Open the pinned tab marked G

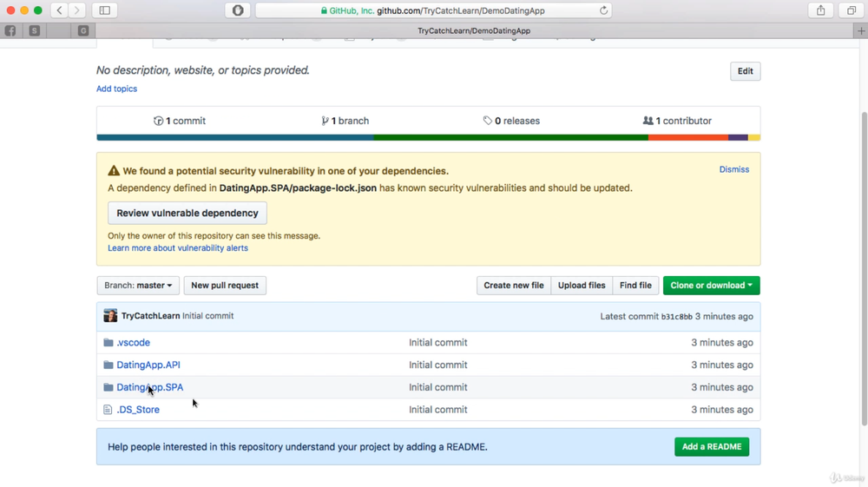coord(83,31)
